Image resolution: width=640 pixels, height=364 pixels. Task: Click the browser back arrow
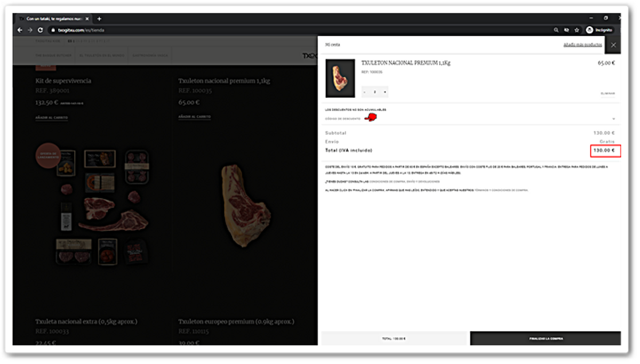(20, 30)
